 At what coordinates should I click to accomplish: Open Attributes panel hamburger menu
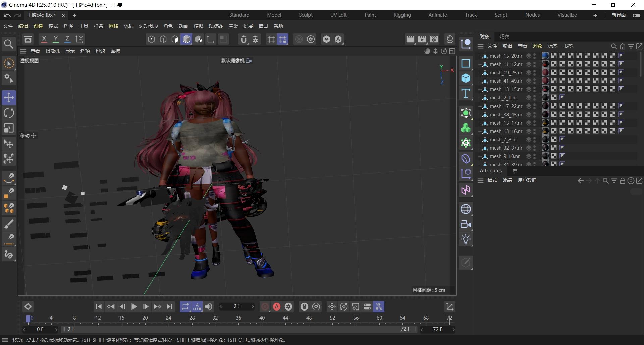coord(480,180)
